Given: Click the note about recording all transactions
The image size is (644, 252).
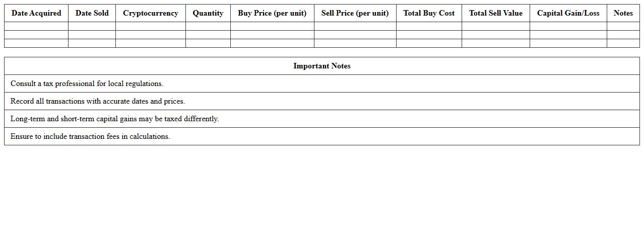Looking at the screenshot, I should click(98, 101).
